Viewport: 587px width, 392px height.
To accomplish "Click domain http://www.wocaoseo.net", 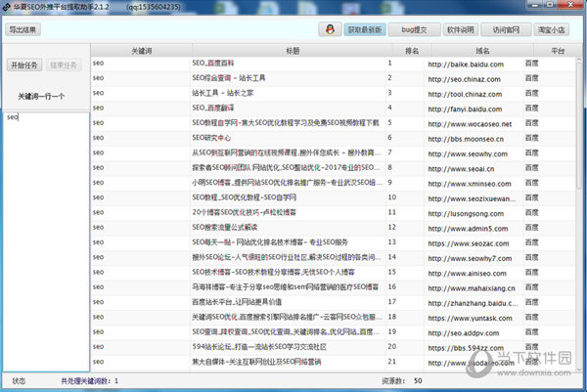I will pyautogui.click(x=470, y=124).
